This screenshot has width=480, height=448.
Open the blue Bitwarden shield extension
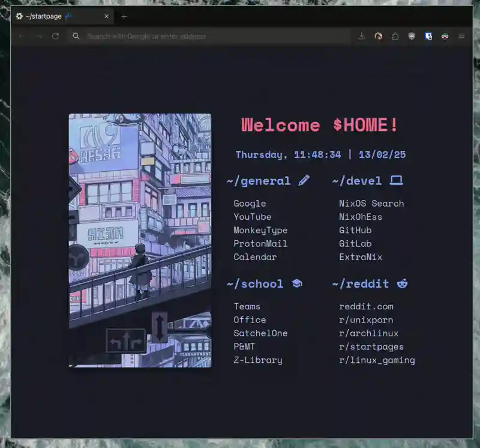click(x=428, y=36)
